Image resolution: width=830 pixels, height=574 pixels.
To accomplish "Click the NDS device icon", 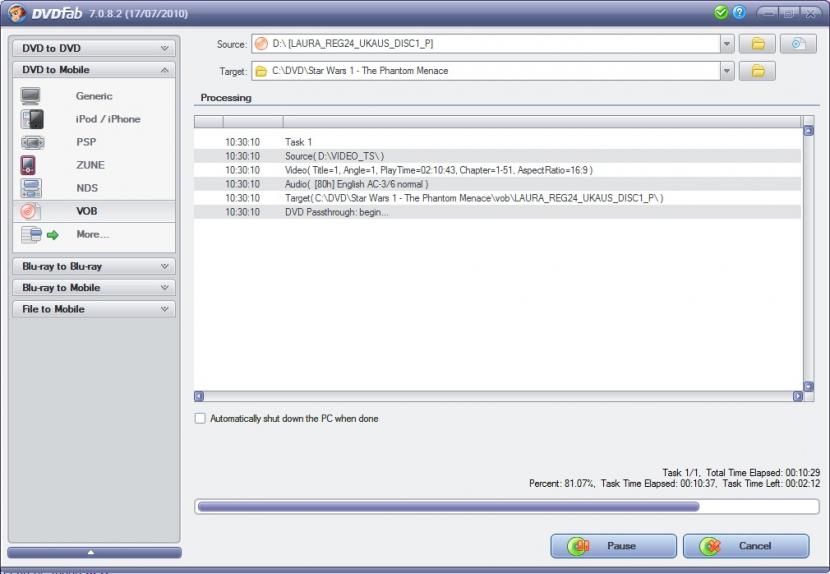I will [31, 188].
